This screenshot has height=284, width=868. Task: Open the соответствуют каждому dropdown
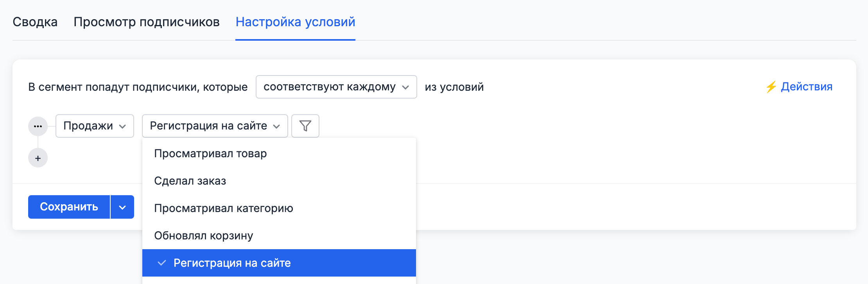tap(336, 87)
